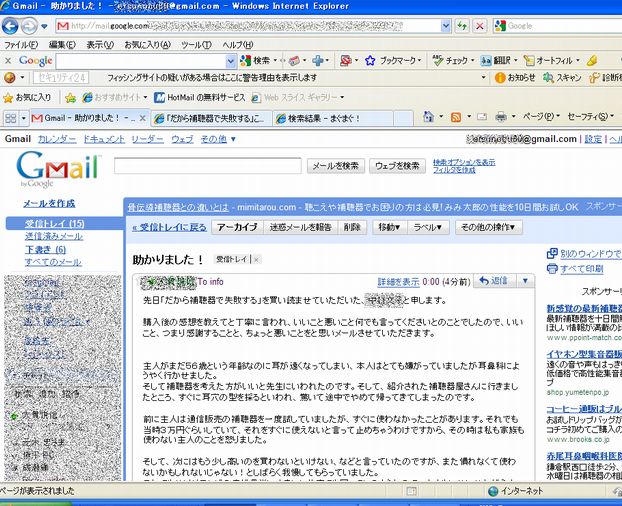The height and width of the screenshot is (506, 622).
Task: Click the 翻訳 translate tool
Action: pyautogui.click(x=495, y=61)
